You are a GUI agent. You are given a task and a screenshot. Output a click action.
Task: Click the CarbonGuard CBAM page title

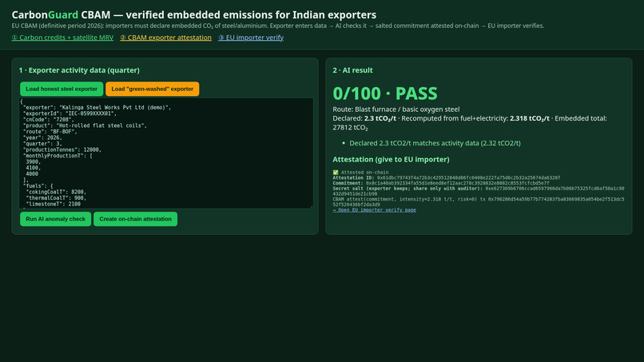[194, 15]
